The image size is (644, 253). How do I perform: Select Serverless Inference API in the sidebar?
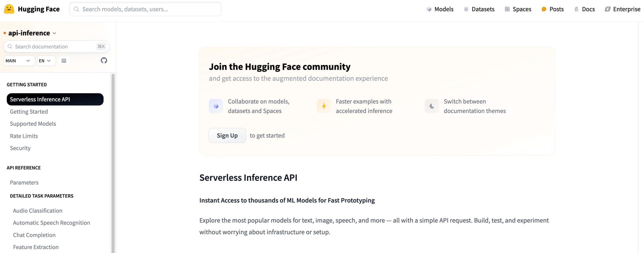click(55, 99)
